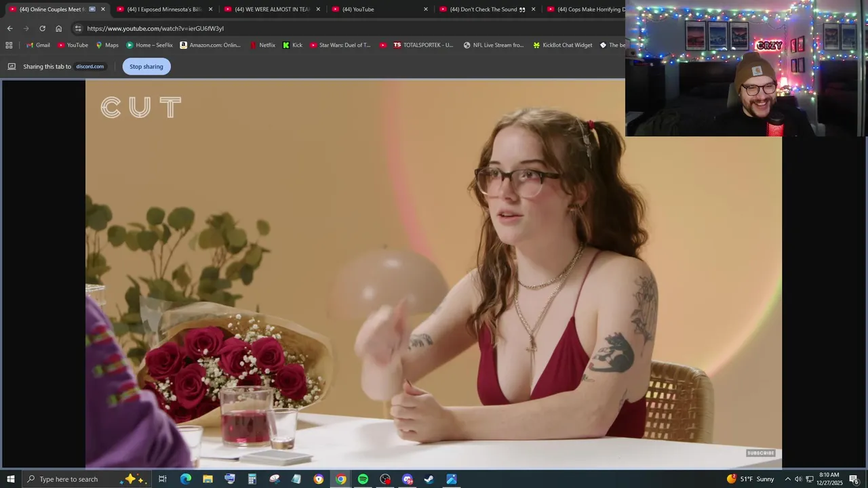Open the orange shield browser icon in taskbar
The width and height of the screenshot is (868, 488).
[319, 479]
